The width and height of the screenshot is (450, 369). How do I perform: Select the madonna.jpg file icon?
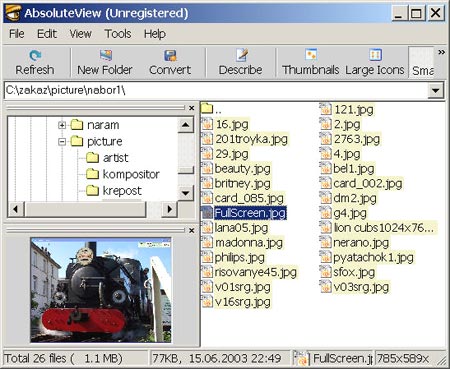[207, 242]
